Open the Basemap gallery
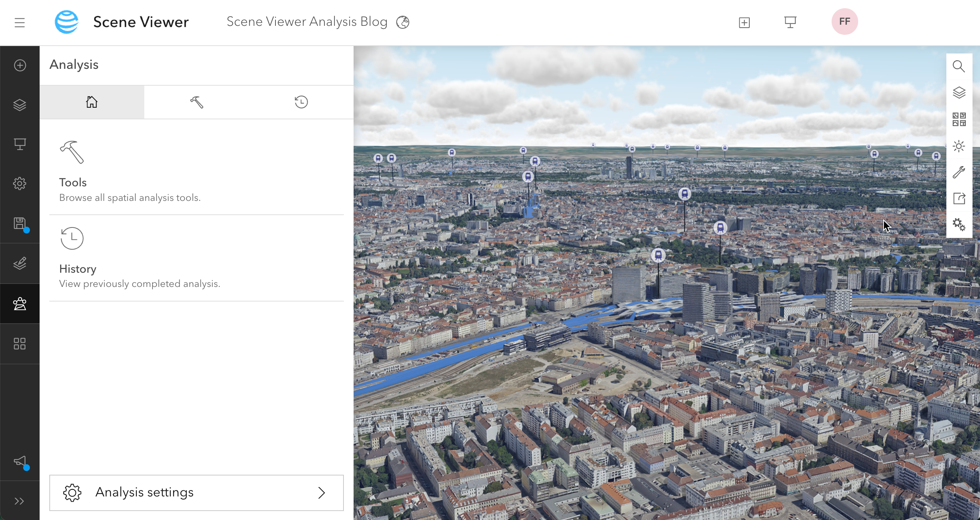980x520 pixels. (959, 119)
